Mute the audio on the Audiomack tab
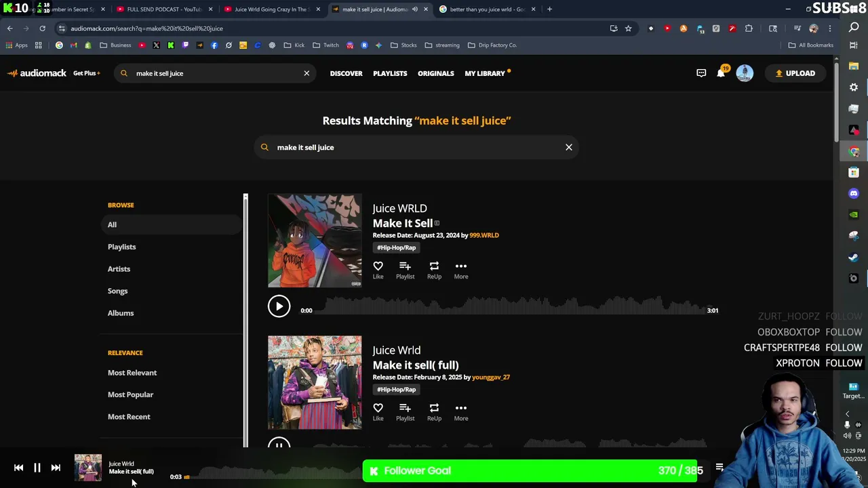This screenshot has width=868, height=488. (414, 9)
